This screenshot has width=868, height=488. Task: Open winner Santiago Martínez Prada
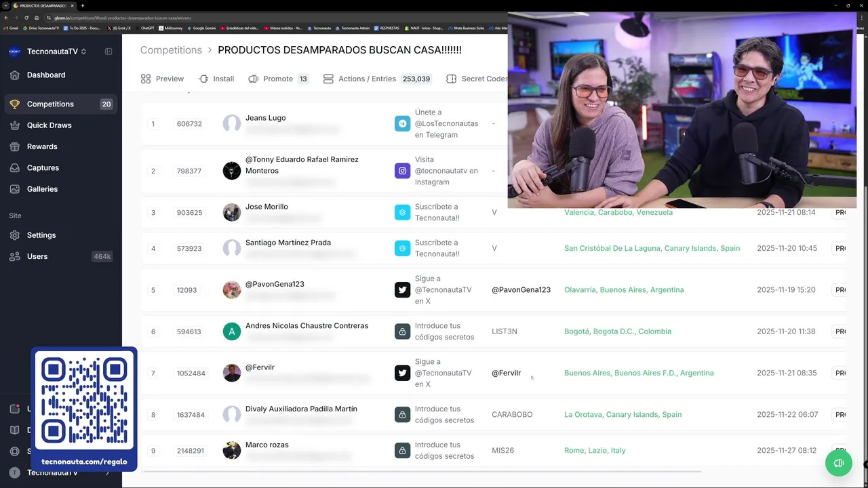click(288, 243)
